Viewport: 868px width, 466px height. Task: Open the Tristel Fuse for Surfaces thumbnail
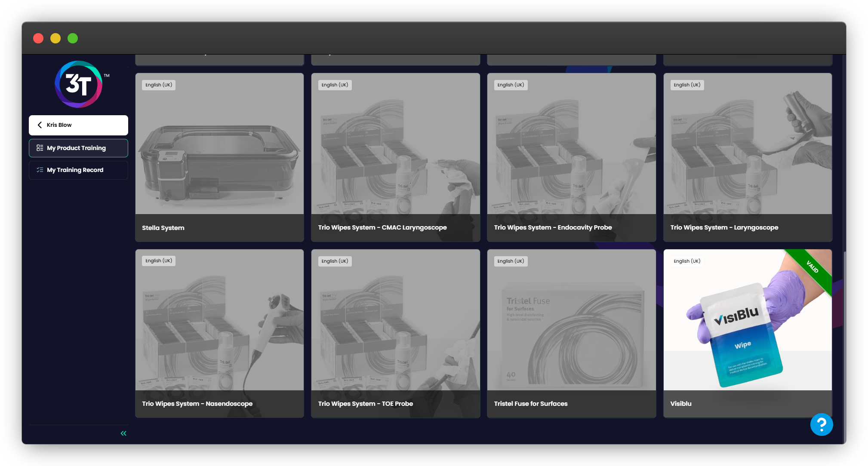pos(571,320)
